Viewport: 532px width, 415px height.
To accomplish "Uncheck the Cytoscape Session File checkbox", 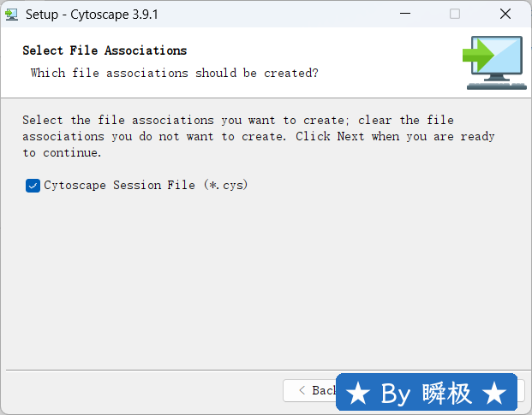I will click(33, 186).
